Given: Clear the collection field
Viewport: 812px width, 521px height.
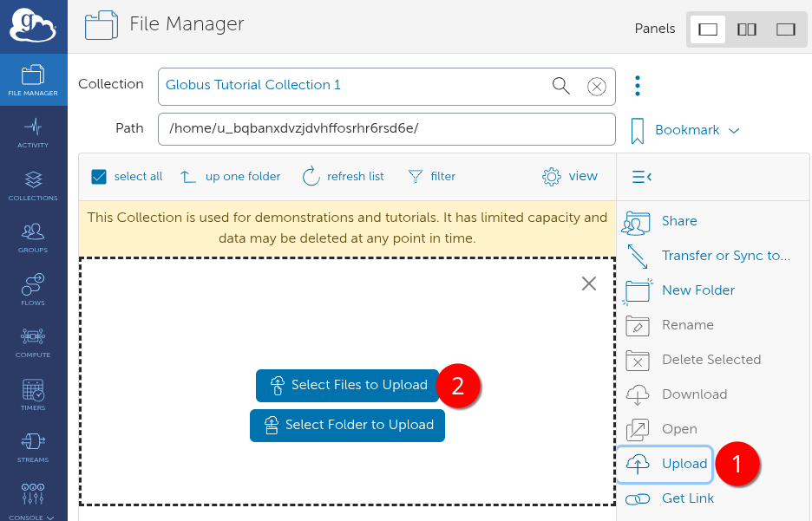Looking at the screenshot, I should pos(596,86).
